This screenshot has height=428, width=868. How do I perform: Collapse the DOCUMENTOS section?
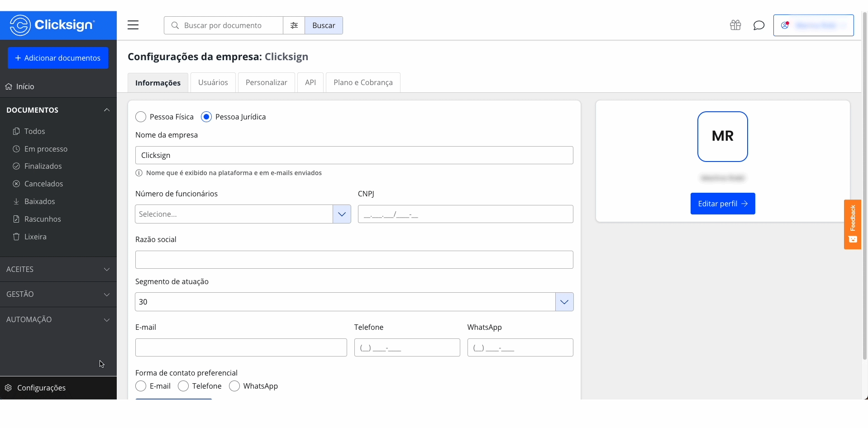[x=58, y=110]
